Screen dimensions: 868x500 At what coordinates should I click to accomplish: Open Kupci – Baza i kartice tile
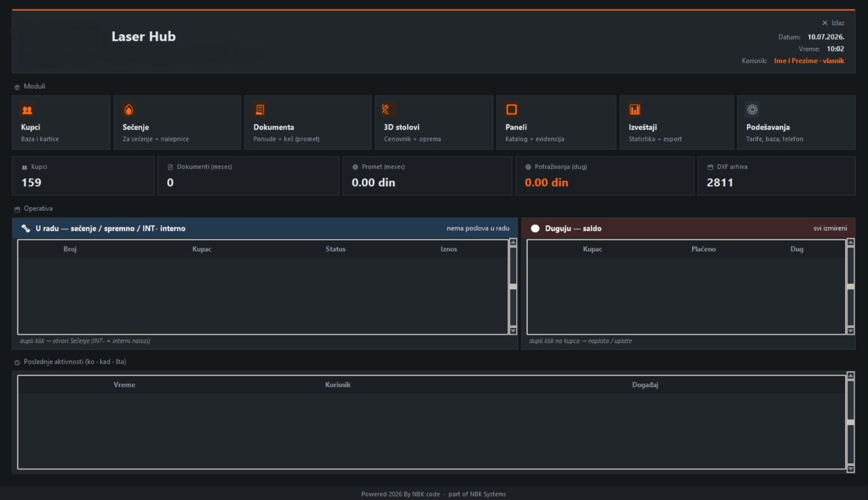tap(61, 123)
